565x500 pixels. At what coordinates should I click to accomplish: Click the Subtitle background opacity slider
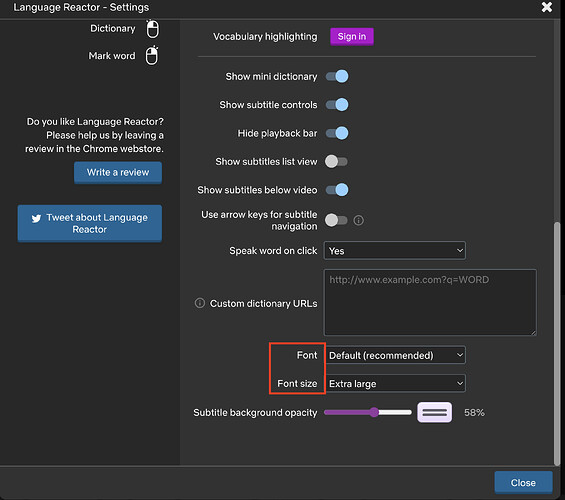368,412
